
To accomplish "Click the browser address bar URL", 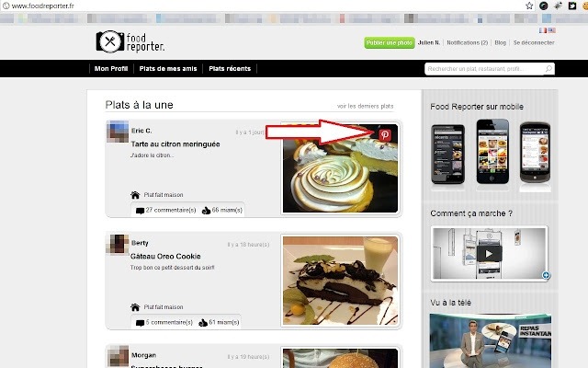I will [x=43, y=6].
